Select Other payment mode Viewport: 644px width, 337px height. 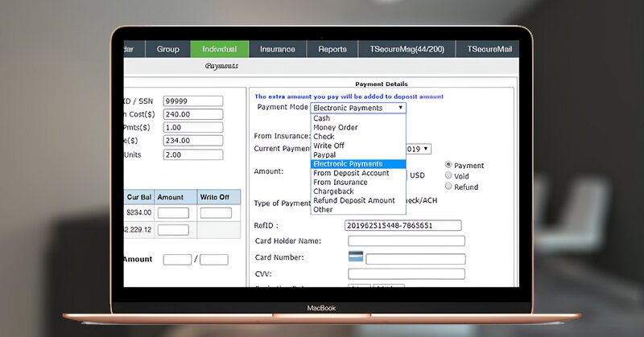coord(358,209)
